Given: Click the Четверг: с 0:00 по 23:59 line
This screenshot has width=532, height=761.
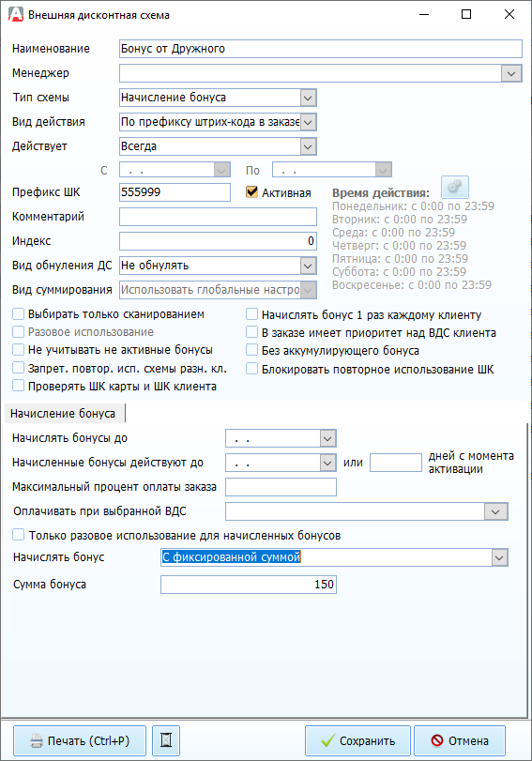Looking at the screenshot, I should point(399,246).
